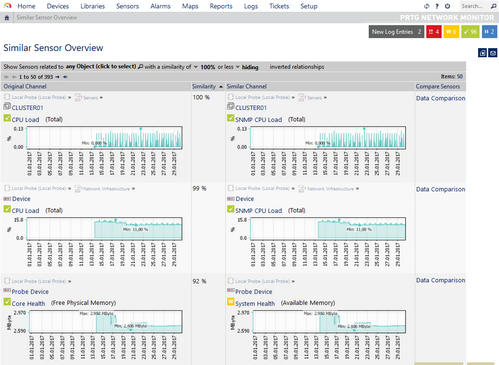This screenshot has width=499, height=365.
Task: Expand arrow after Servers in Similar Channel column
Action: pyautogui.click(x=325, y=98)
